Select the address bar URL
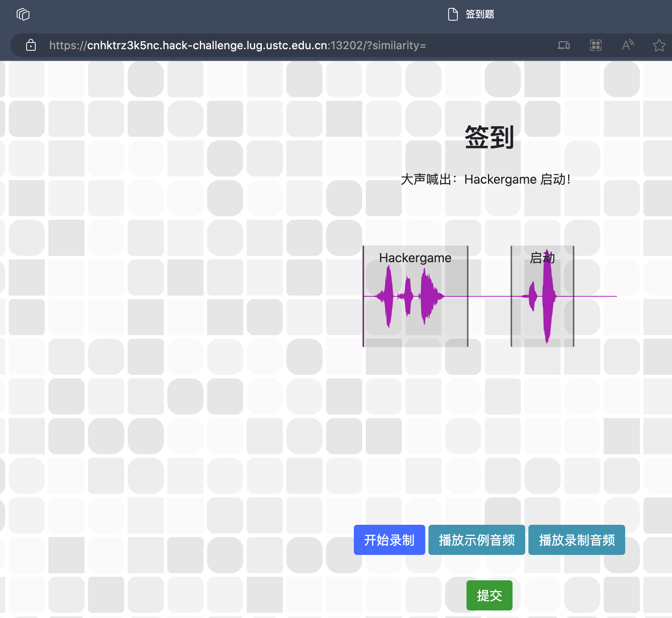 coord(237,45)
